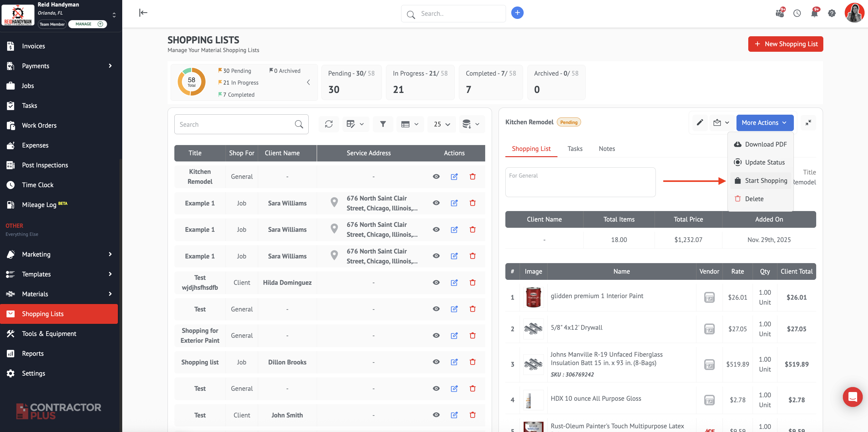View the Shopping list row for Dillon Brooks
Screen dimensions: 868x432
pos(436,362)
